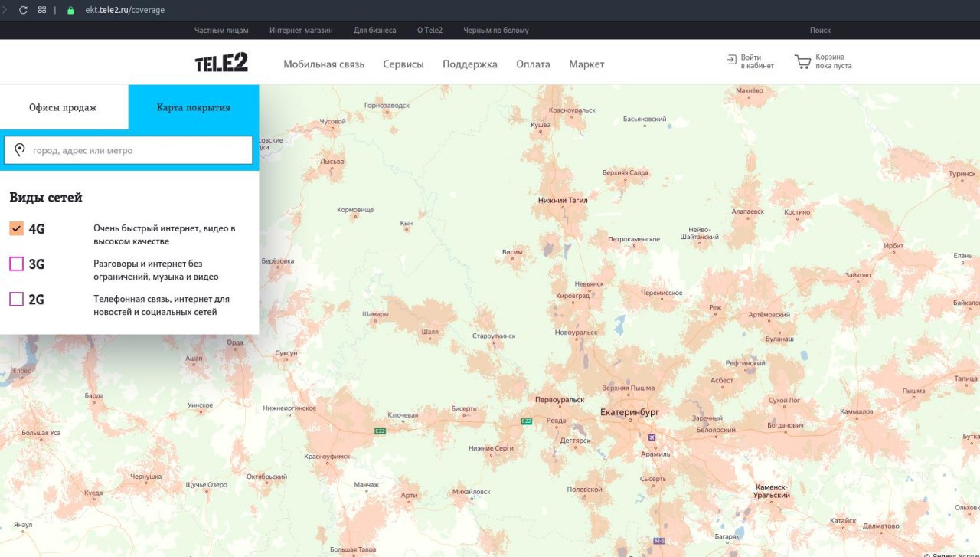Click Камышлов label on the map
The image size is (980, 557).
(x=857, y=411)
